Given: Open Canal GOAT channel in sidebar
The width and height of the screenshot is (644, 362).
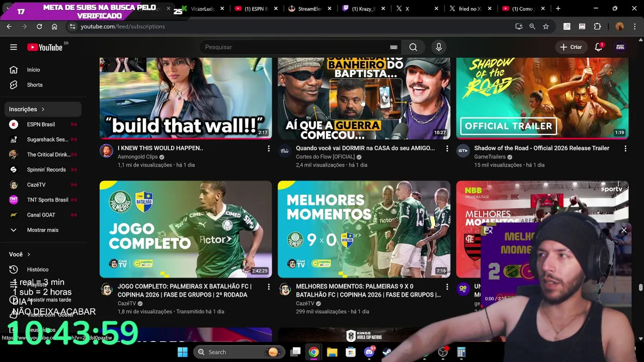Looking at the screenshot, I should pyautogui.click(x=43, y=215).
